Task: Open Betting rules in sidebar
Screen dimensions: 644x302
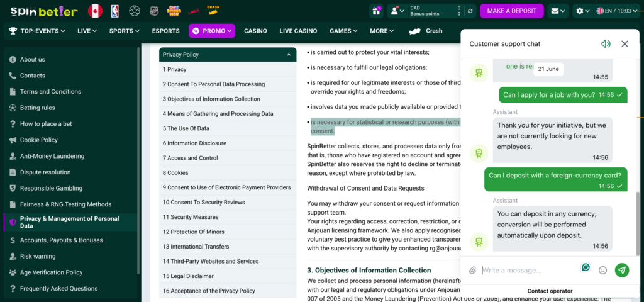Action: coord(70,108)
